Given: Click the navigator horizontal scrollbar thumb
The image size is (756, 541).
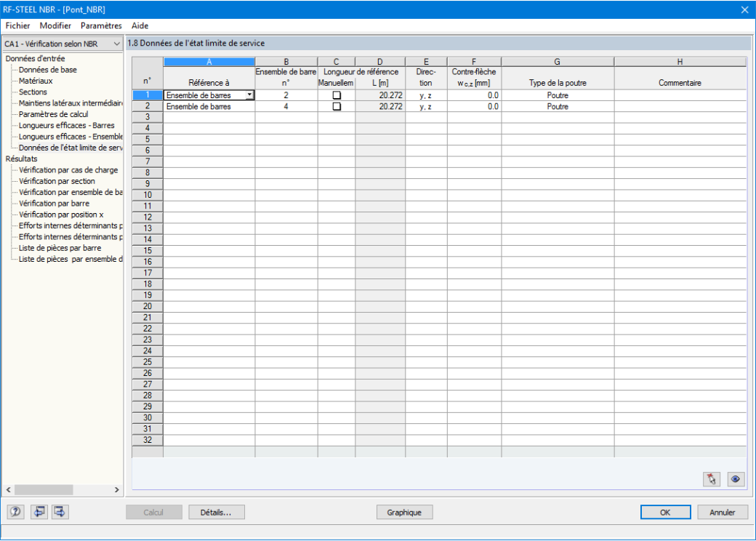Looking at the screenshot, I should coord(44,490).
